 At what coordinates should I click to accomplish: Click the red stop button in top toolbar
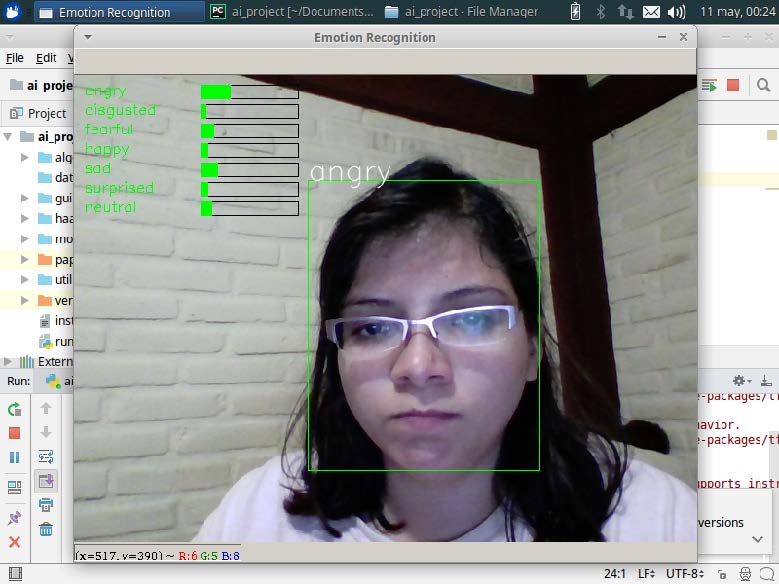(733, 86)
